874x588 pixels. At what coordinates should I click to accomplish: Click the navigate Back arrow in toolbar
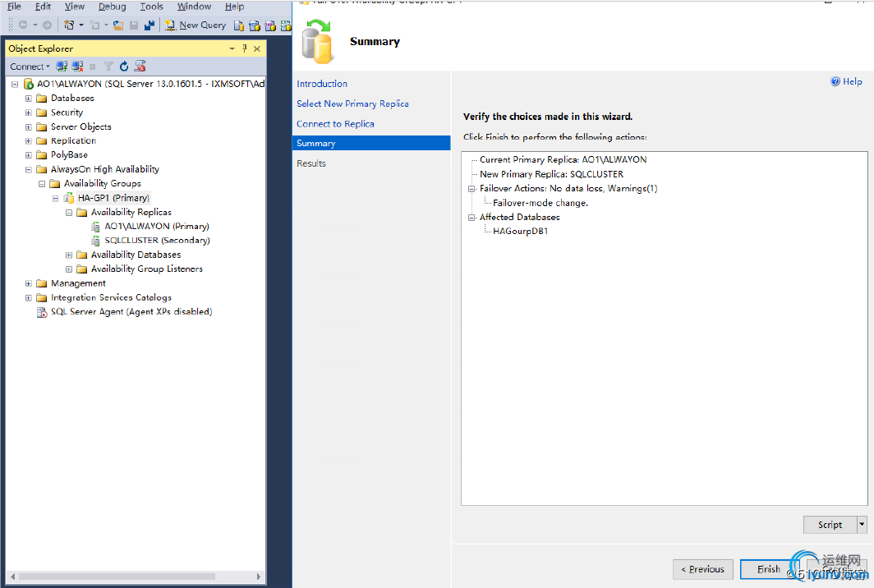23,25
